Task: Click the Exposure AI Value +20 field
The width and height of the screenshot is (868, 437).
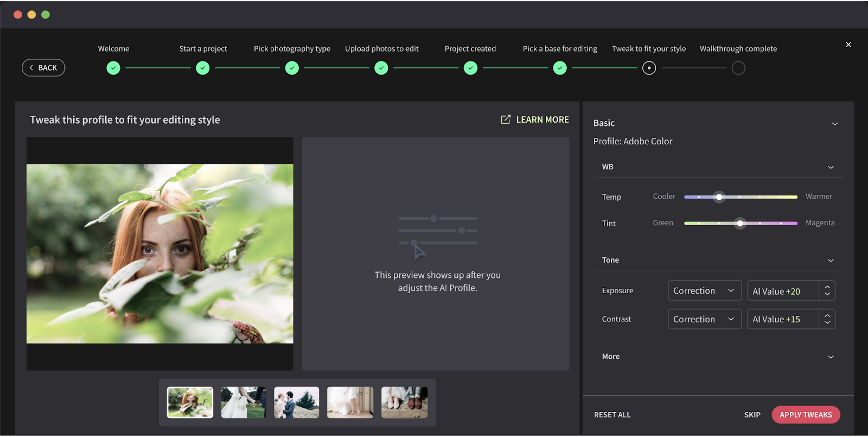Action: 783,290
